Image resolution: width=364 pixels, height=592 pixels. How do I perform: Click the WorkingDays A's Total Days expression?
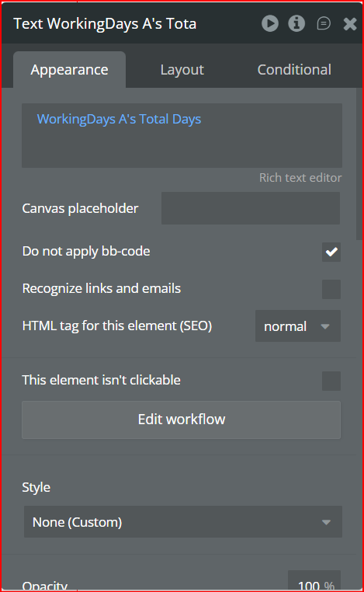[x=119, y=119]
